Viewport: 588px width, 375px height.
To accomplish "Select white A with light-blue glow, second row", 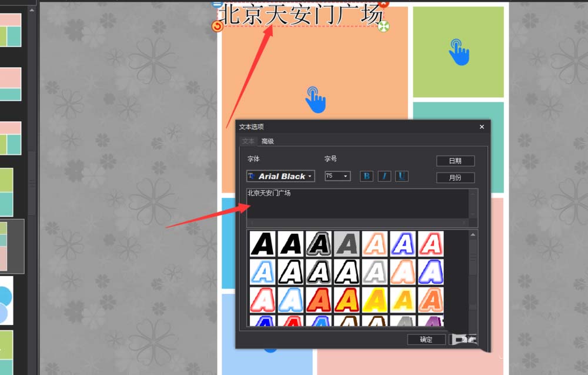I will (x=262, y=272).
